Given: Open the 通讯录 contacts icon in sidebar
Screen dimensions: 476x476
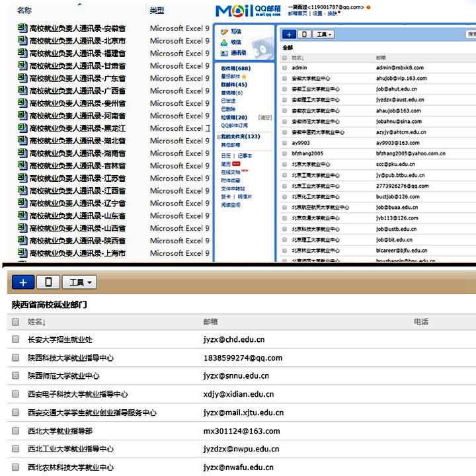Looking at the screenshot, I should 225,53.
